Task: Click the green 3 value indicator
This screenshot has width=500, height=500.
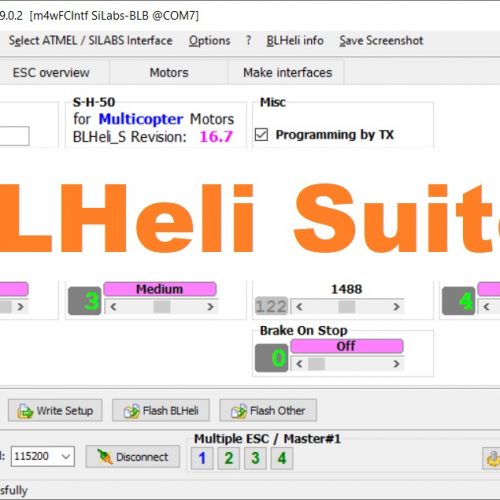Action: pyautogui.click(x=85, y=301)
